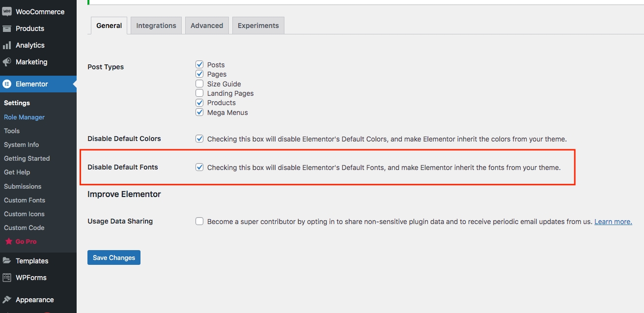Switch to the Experiments tab
This screenshot has height=313, width=644.
point(258,26)
